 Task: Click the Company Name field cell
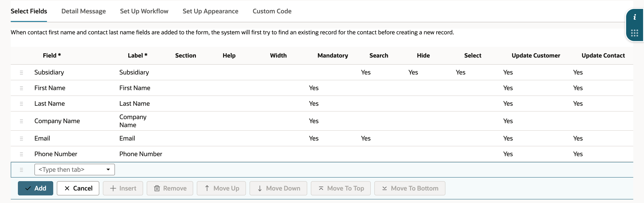pyautogui.click(x=57, y=121)
